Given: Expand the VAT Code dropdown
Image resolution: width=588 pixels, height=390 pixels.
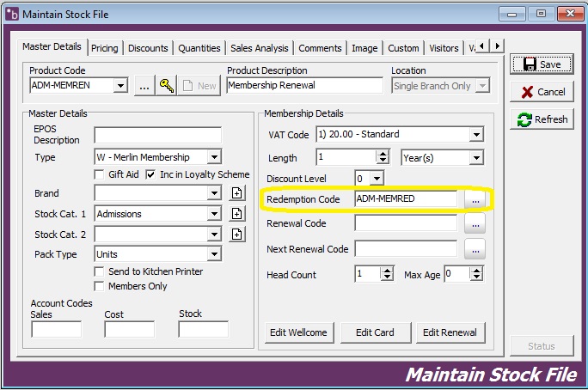Looking at the screenshot, I should [x=476, y=135].
